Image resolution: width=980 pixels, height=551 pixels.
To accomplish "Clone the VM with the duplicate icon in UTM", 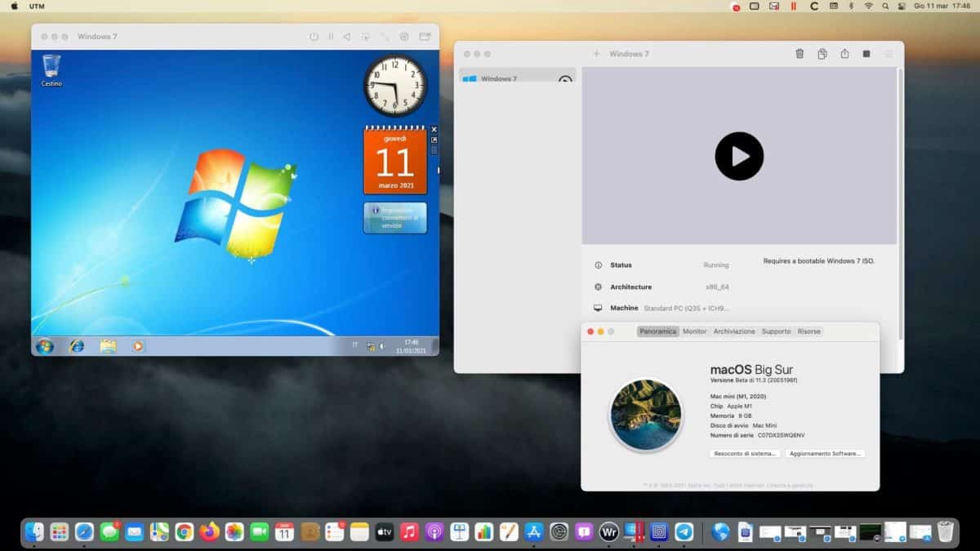I will click(x=822, y=54).
